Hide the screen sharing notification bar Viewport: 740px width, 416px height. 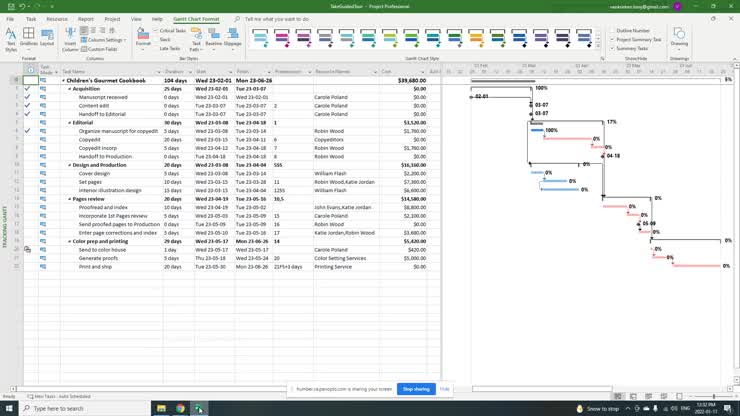(x=444, y=389)
